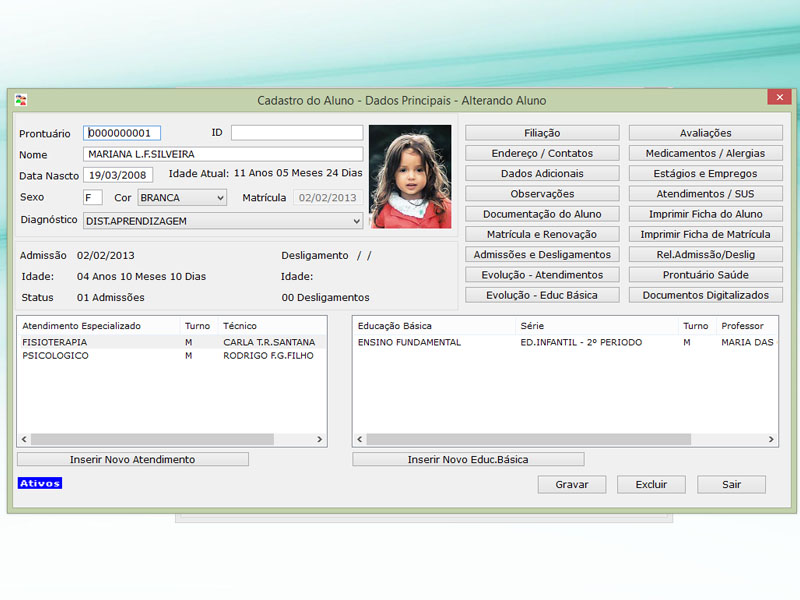Click Inserir Novo Atendimento
Screen dimensions: 800x600
132,459
